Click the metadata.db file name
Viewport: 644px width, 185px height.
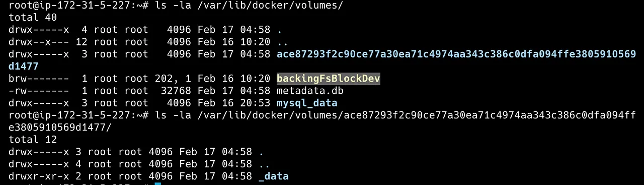(310, 91)
